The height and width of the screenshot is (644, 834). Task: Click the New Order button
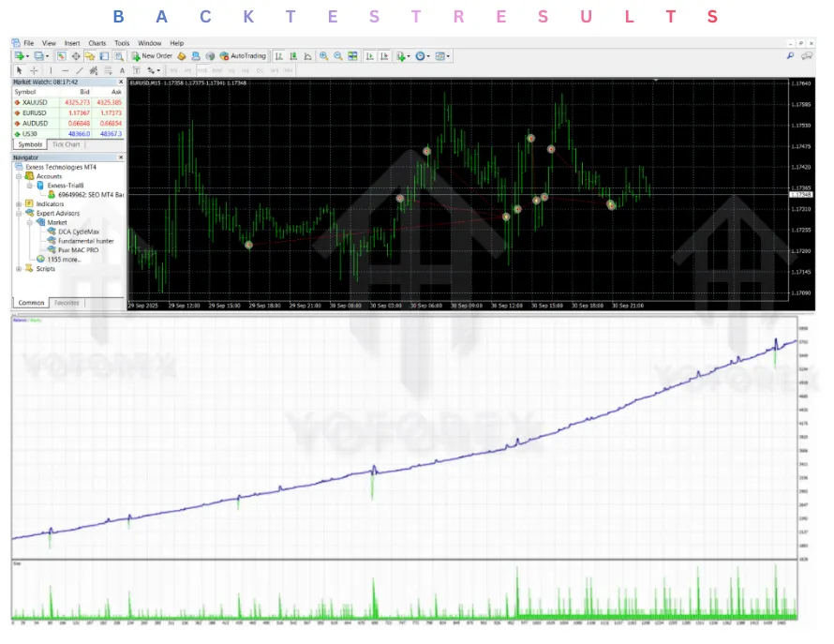[152, 56]
